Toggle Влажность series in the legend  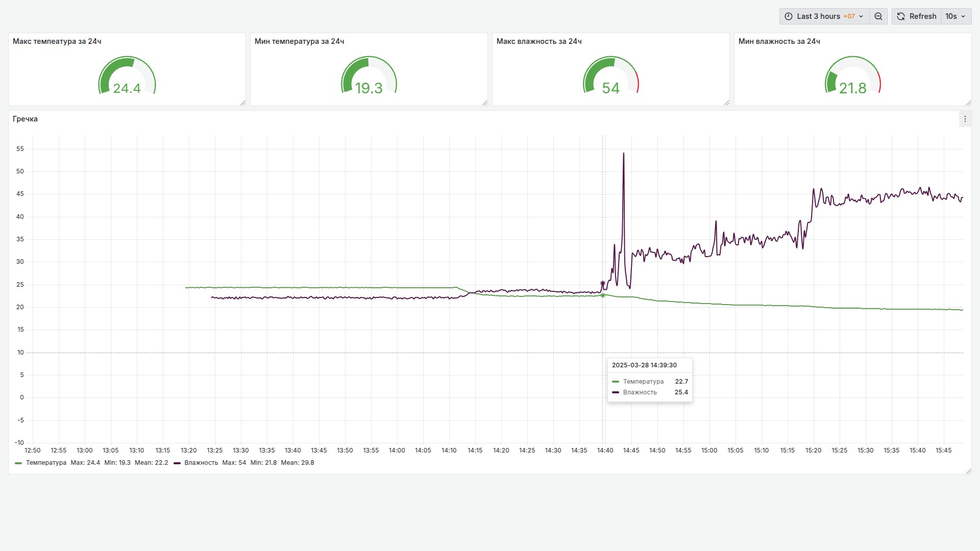pyautogui.click(x=201, y=463)
